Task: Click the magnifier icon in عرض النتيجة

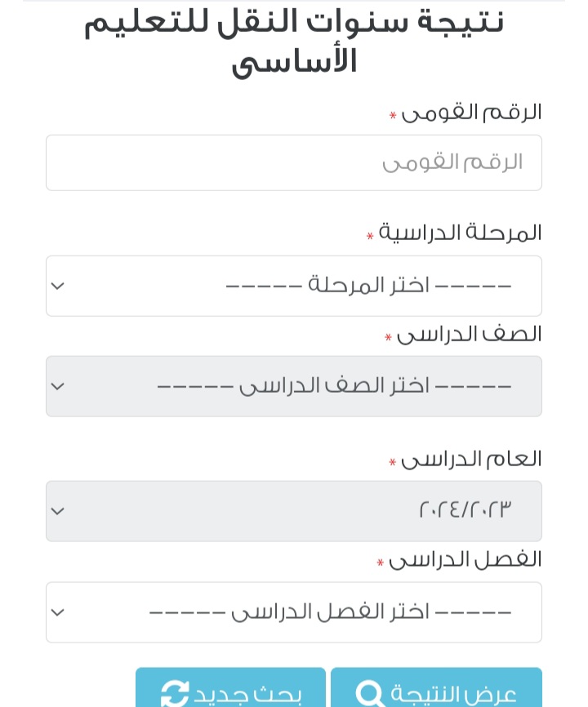Action: 369,694
